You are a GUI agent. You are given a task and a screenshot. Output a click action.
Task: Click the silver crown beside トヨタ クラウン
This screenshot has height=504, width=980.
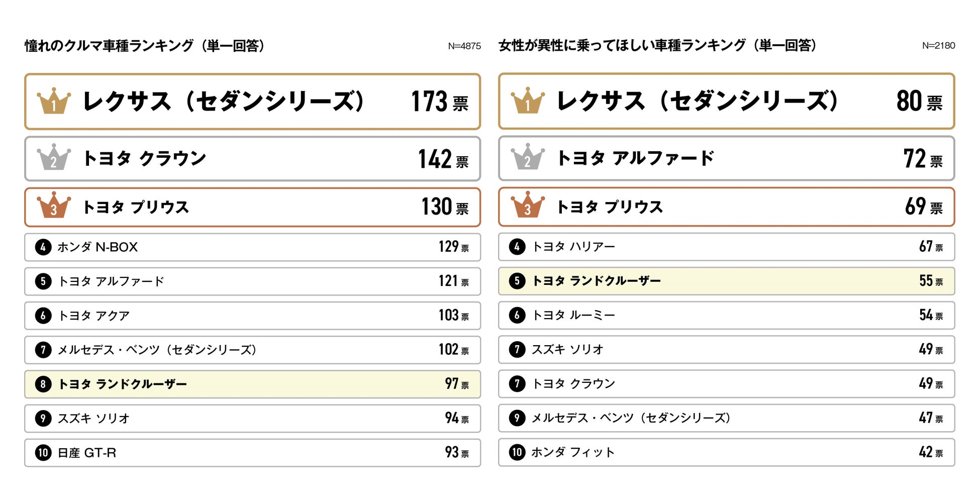coord(54,158)
